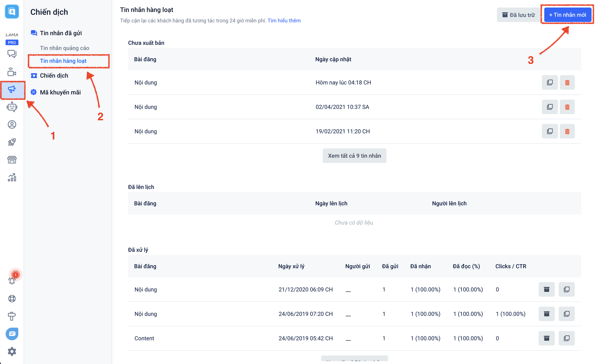This screenshot has height=364, width=596.
Task: Open the statistics chart icon
Action: pos(12,178)
